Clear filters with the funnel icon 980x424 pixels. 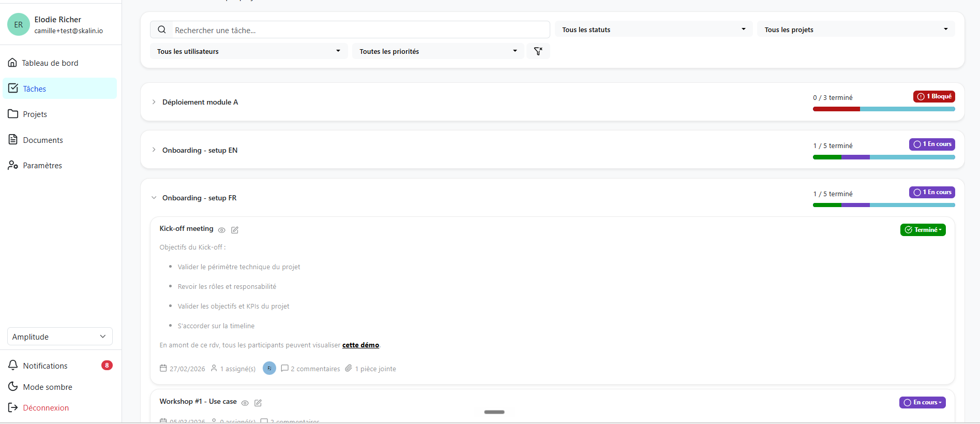pyautogui.click(x=538, y=51)
